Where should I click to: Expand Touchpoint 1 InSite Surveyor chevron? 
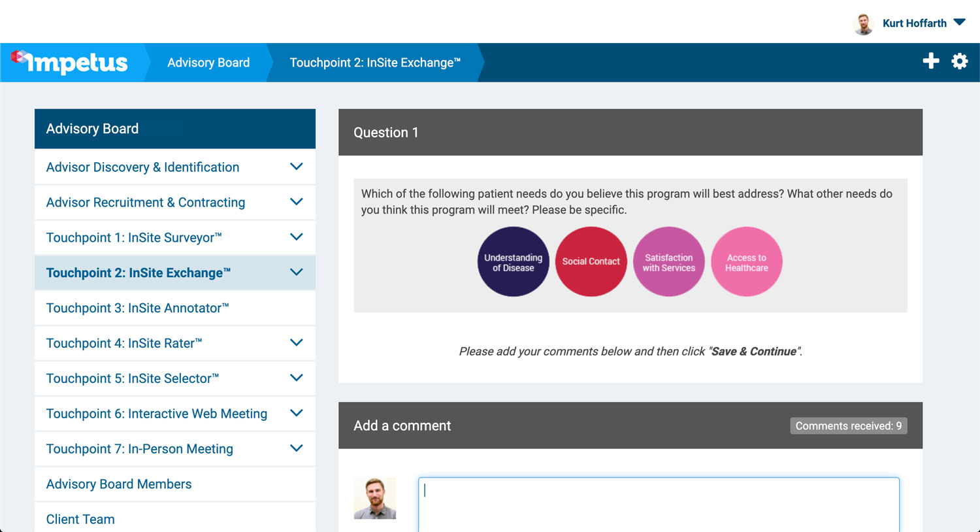[x=296, y=237]
